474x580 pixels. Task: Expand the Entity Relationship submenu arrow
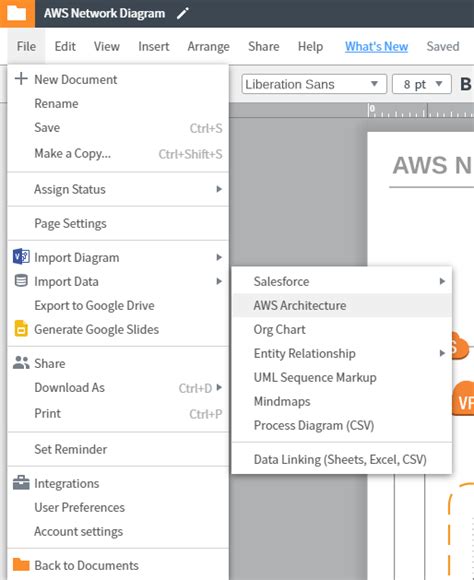(442, 353)
